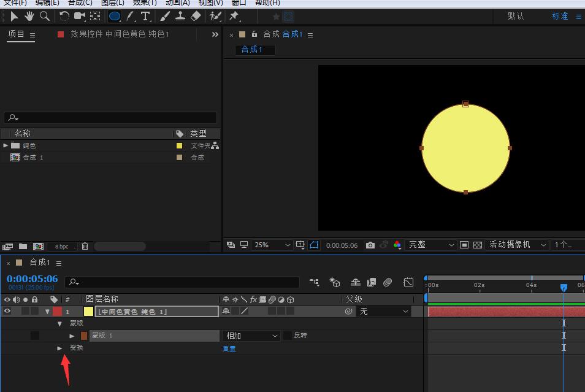Click the 标准 workspace button
This screenshot has width=585, height=392.
point(560,16)
